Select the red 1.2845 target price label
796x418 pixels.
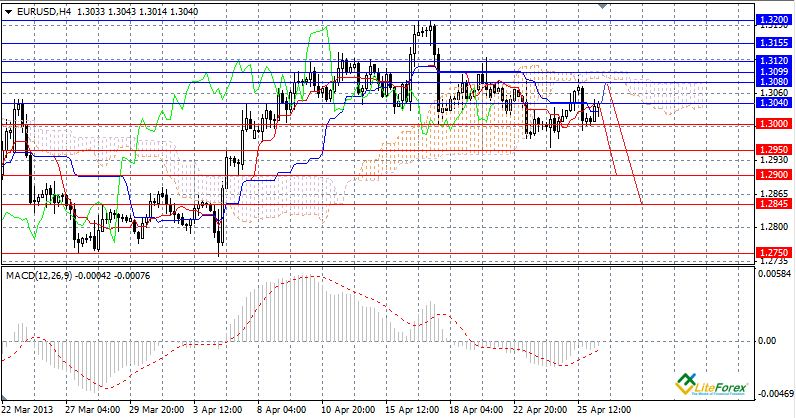tap(771, 204)
